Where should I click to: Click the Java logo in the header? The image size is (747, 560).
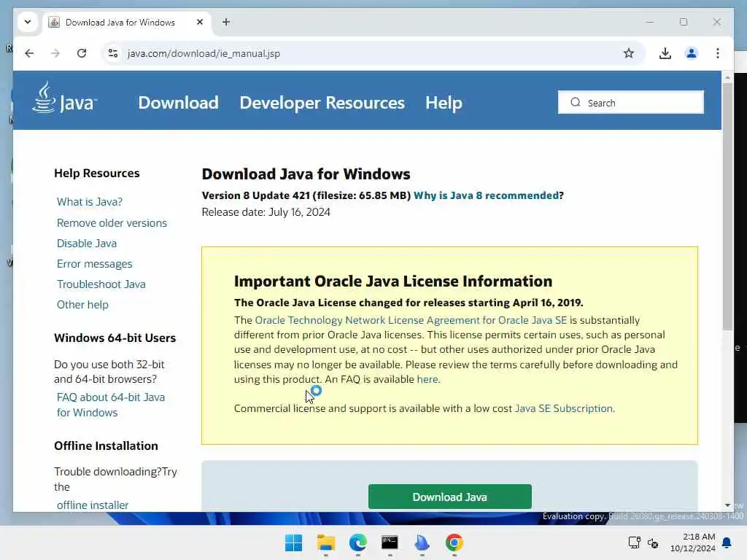65,98
